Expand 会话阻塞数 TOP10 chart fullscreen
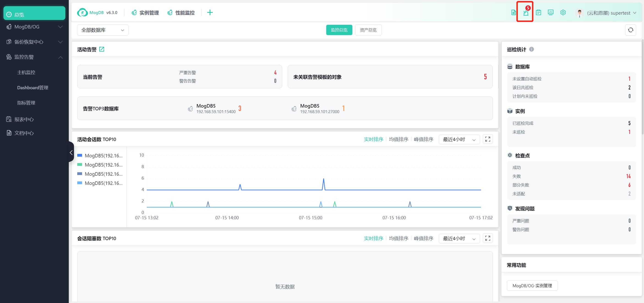 (x=487, y=239)
